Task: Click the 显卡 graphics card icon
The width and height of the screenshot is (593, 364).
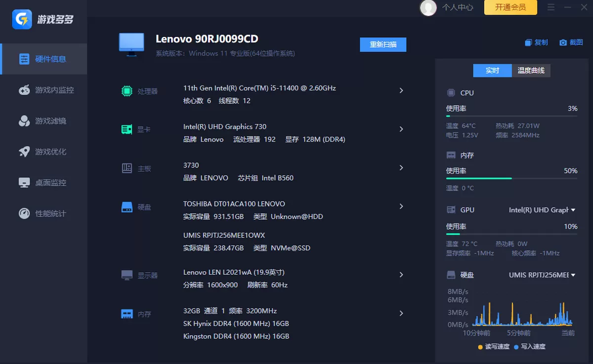Action: coord(127,129)
